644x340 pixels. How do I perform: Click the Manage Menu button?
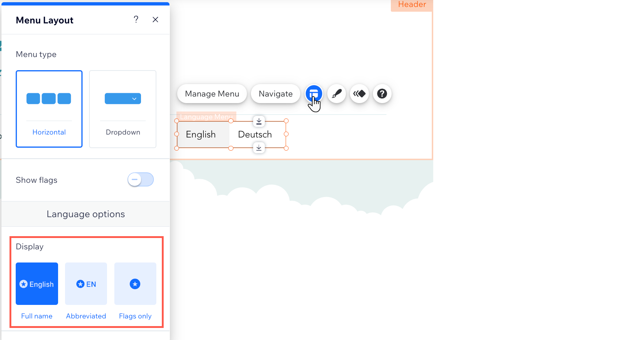pyautogui.click(x=212, y=94)
